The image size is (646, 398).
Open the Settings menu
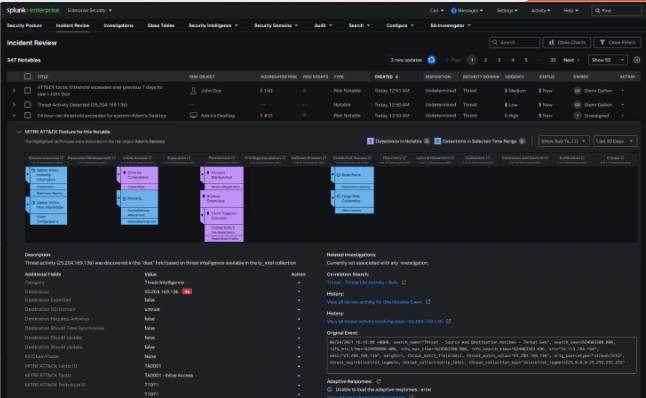point(507,11)
